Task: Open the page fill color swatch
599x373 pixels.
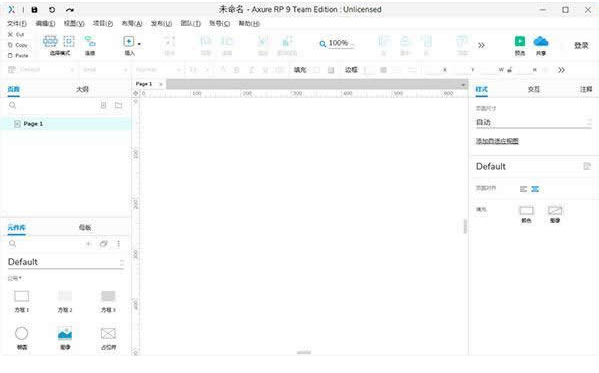Action: click(526, 210)
